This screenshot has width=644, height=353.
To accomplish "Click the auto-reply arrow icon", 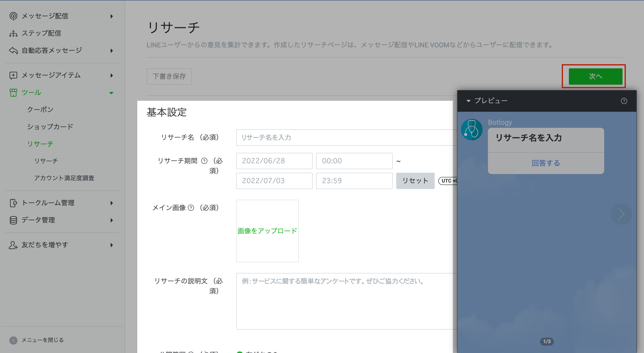I will (x=13, y=50).
